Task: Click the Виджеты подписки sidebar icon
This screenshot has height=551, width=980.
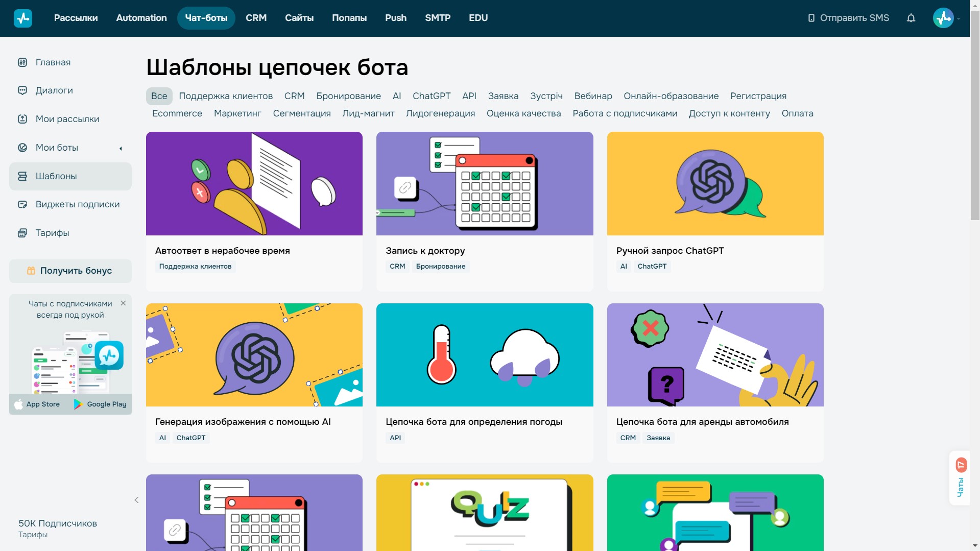Action: click(x=22, y=204)
